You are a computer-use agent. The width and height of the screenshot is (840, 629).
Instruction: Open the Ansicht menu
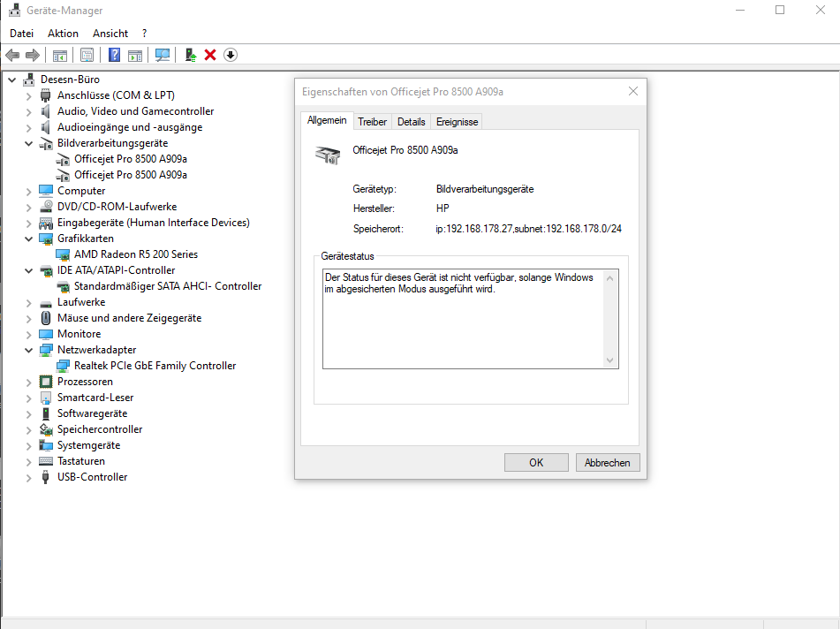coord(110,34)
